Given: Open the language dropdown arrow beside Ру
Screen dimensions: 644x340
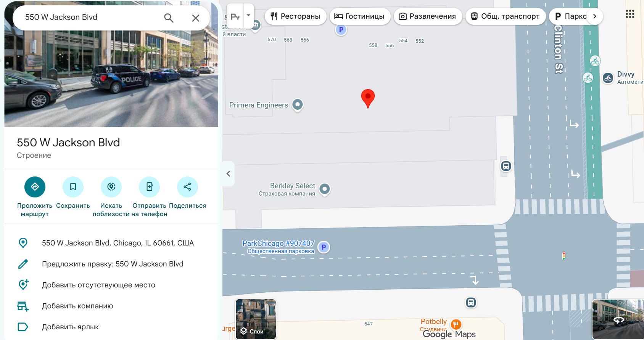Looking at the screenshot, I should [x=248, y=16].
